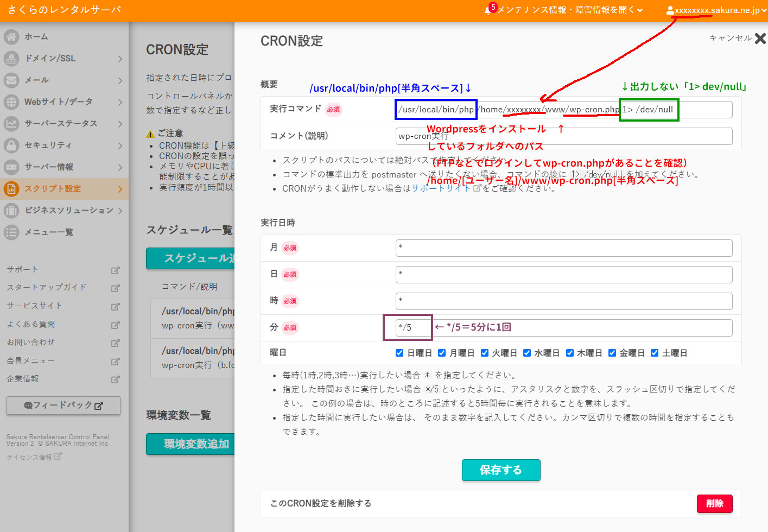768x532 pixels.
Task: Disable the 水曜日 checkbox
Action: coord(527,352)
